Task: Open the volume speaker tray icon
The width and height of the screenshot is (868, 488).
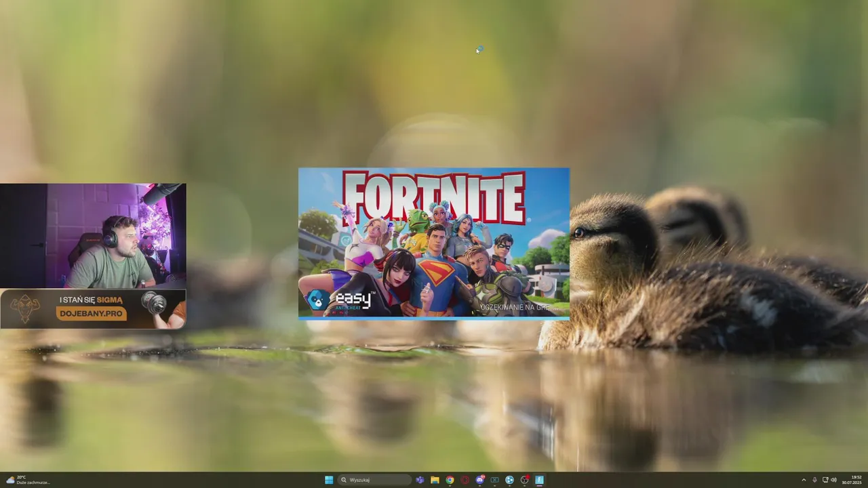Action: coord(834,480)
